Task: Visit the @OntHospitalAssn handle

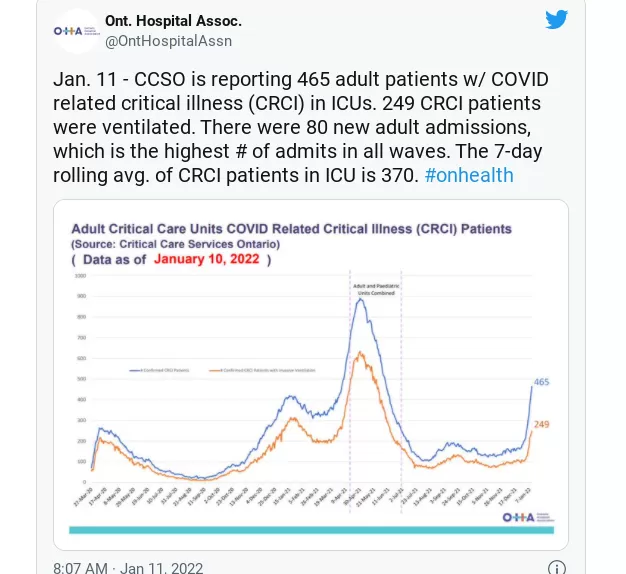Action: click(x=168, y=41)
